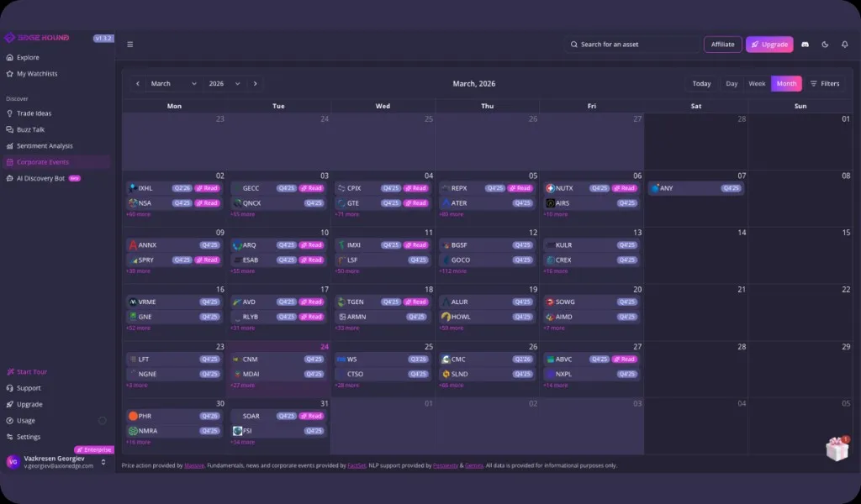
Task: Click the Affiliate button
Action: [722, 44]
